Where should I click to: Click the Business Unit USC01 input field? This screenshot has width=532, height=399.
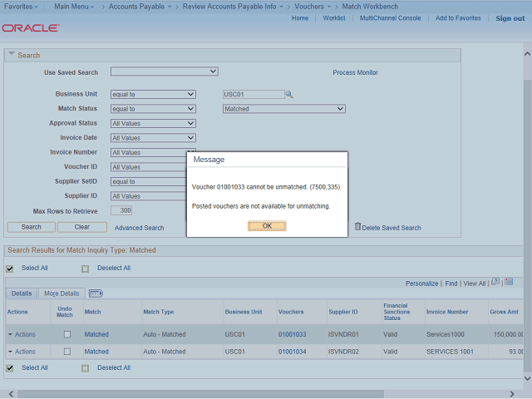click(254, 94)
